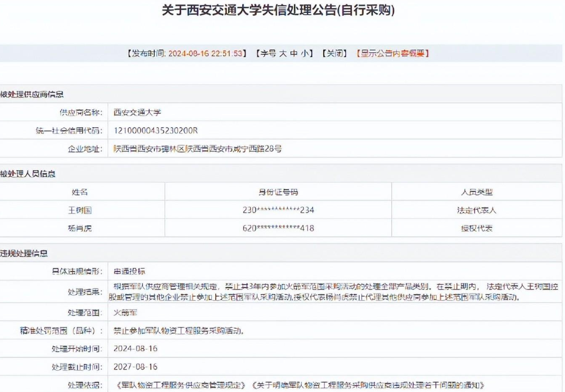565x392 pixels.
Task: Click credit code 12100000435230200R
Action: [156, 130]
